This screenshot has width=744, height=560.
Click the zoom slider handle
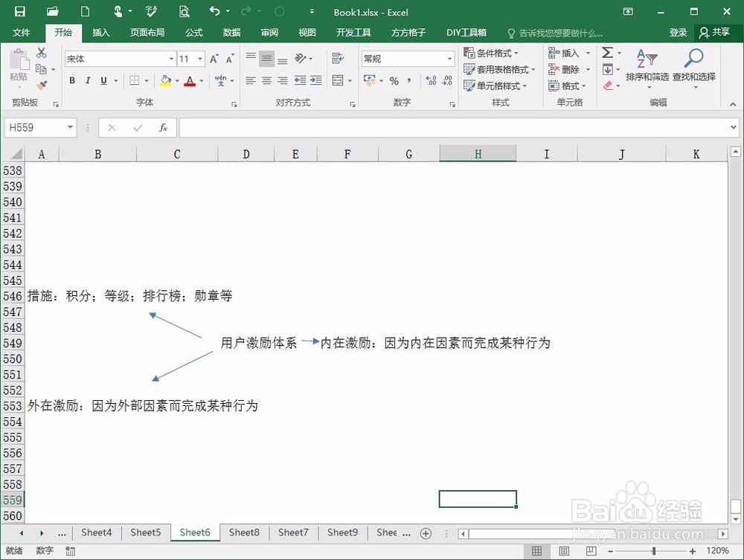point(654,550)
